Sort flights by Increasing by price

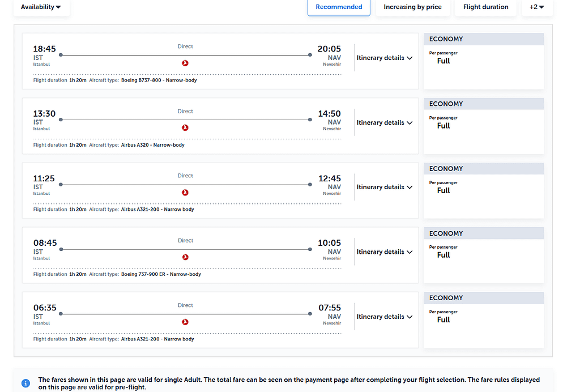(412, 7)
